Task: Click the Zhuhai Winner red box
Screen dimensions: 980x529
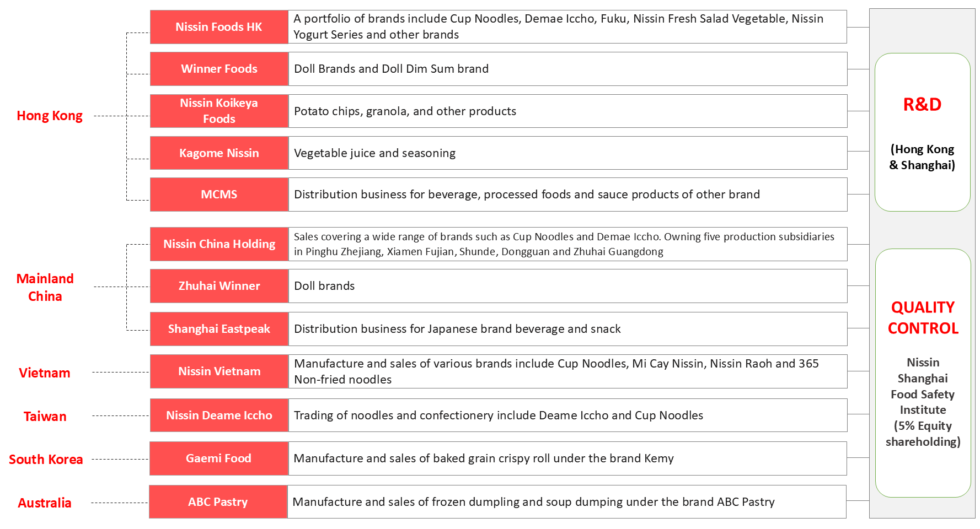Action: (219, 286)
